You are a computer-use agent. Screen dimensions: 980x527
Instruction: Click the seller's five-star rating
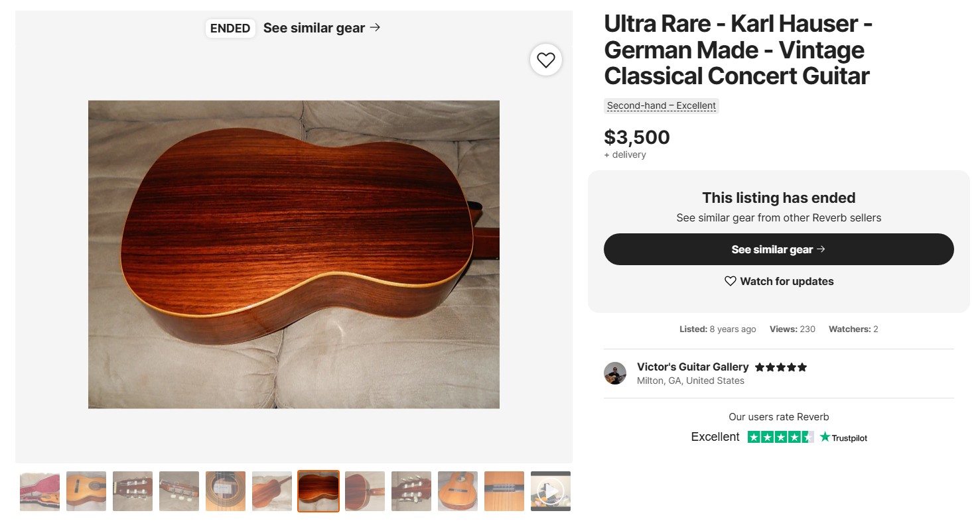[781, 367]
